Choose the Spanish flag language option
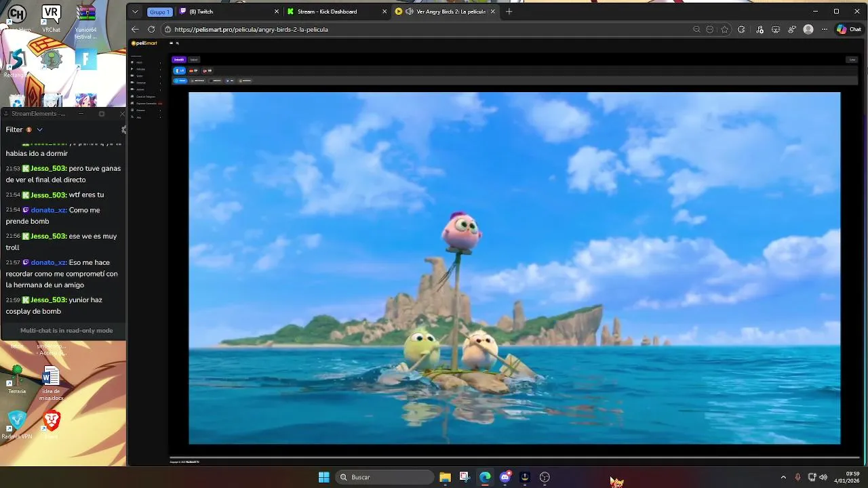Image resolution: width=868 pixels, height=488 pixels. coord(193,70)
